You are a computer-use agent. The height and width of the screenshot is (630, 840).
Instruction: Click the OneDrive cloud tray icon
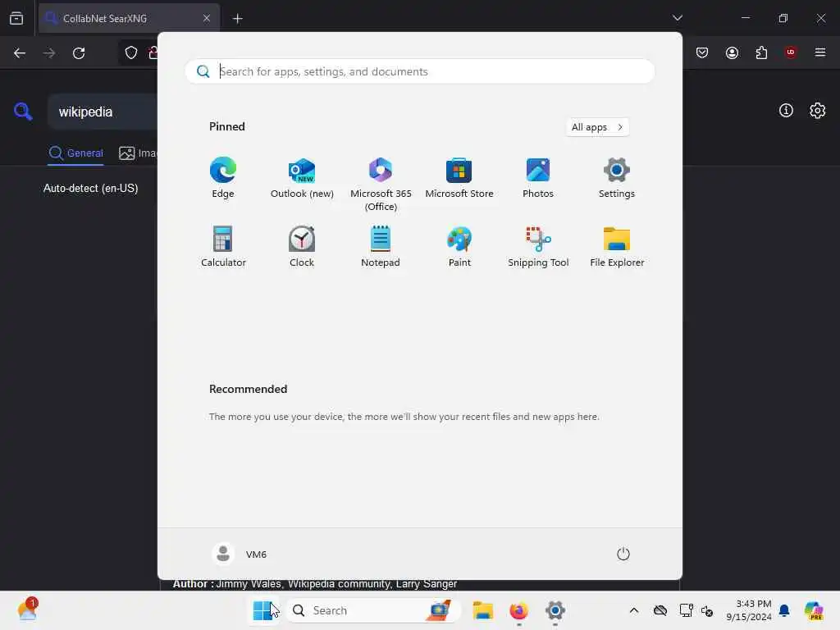point(660,610)
